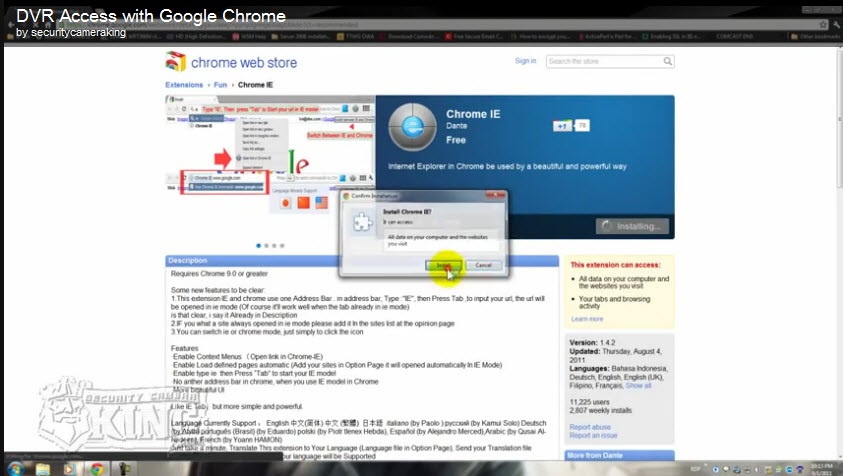Open Windows Explorer folder on taskbar
843x476 pixels.
pyautogui.click(x=43, y=468)
